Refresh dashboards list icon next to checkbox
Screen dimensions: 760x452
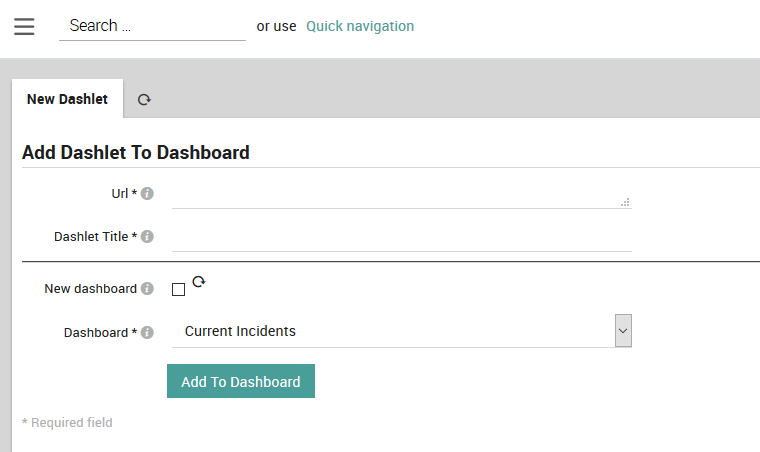[198, 283]
